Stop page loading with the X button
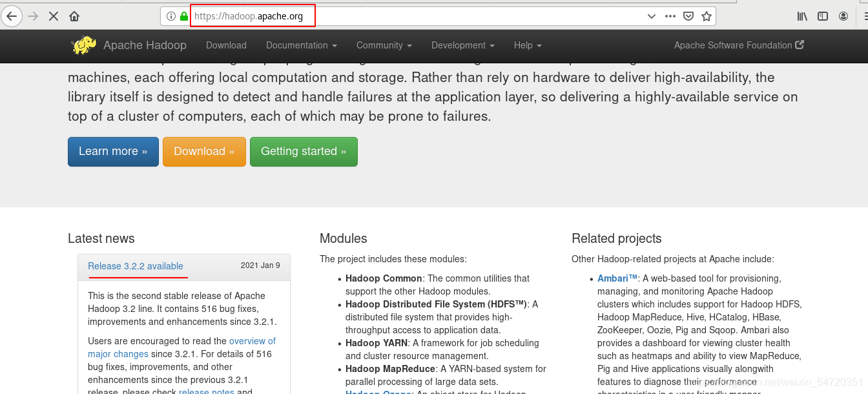 pyautogui.click(x=54, y=16)
